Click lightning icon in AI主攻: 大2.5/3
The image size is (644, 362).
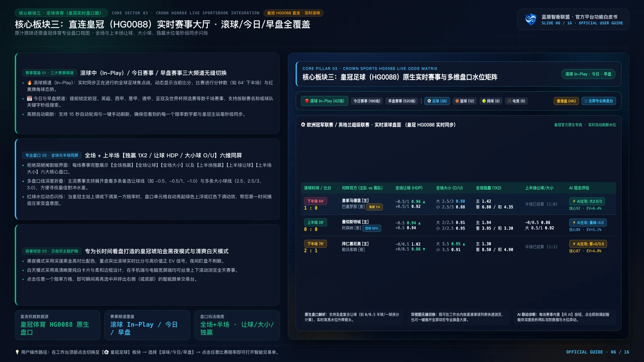pyautogui.click(x=574, y=201)
